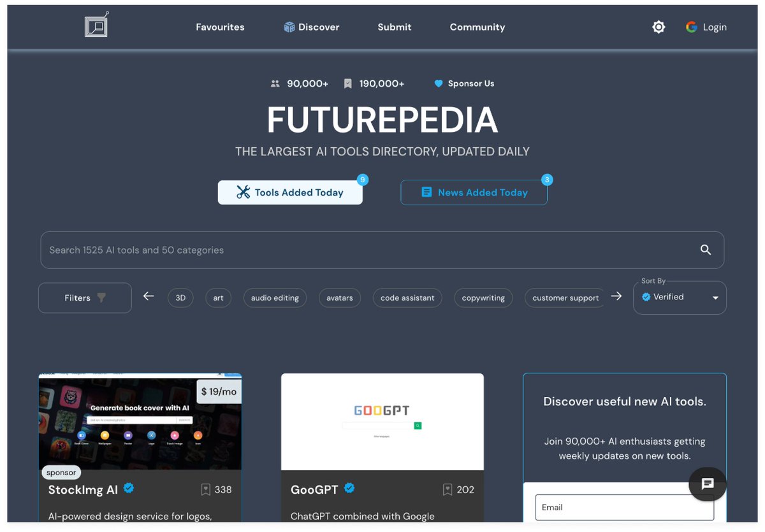
Task: Click the sponsor label on StockImg AI
Action: 62,472
